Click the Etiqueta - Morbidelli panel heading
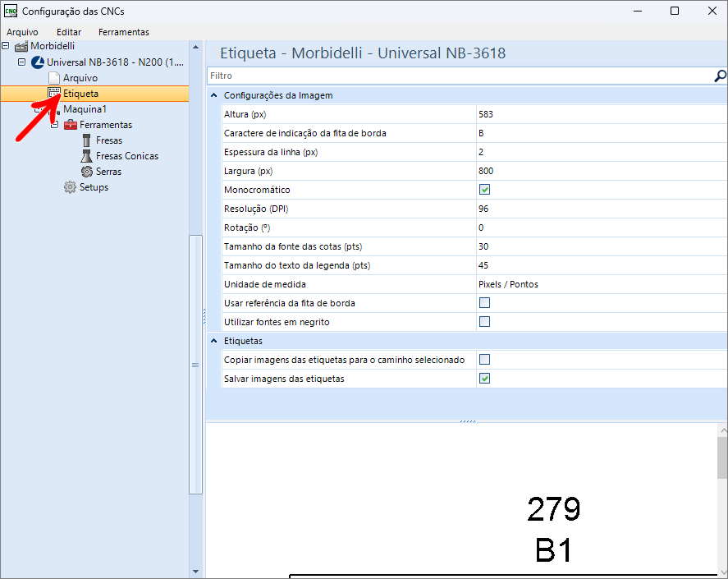 pyautogui.click(x=363, y=53)
